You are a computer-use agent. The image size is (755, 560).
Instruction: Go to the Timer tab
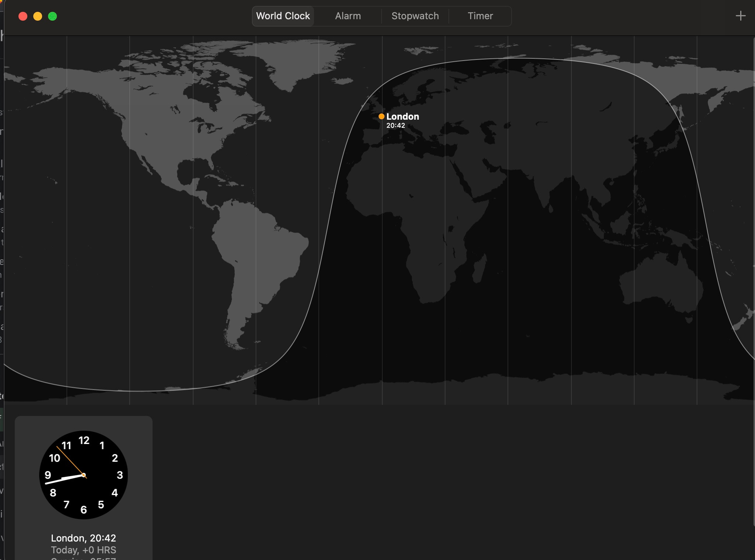480,16
